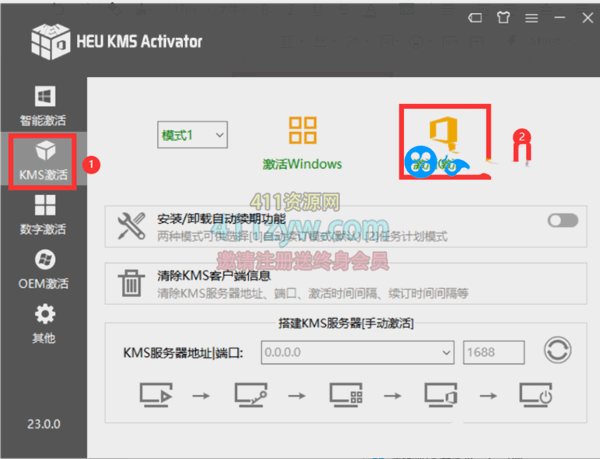Click the refresh KMS server circular icon
Image resolution: width=600 pixels, height=459 pixels.
coord(557,351)
